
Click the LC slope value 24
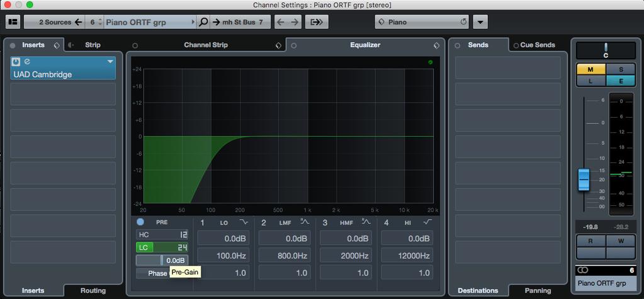coord(183,247)
